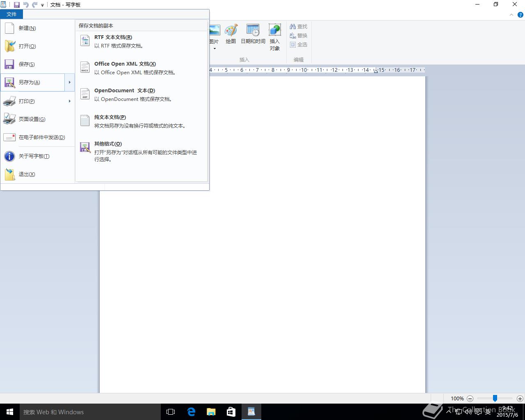
Task: Click the New document menu item
Action: coord(37,28)
